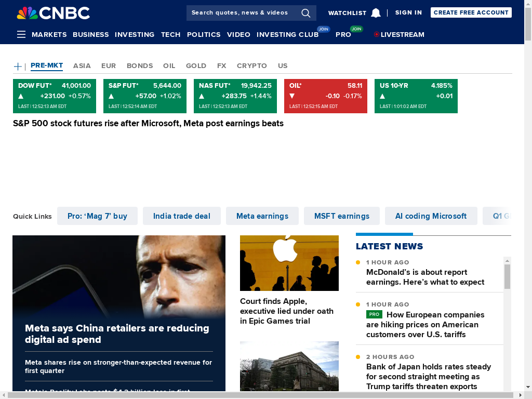The width and height of the screenshot is (532, 399).
Task: Open the MARKETS menu
Action: click(x=49, y=35)
